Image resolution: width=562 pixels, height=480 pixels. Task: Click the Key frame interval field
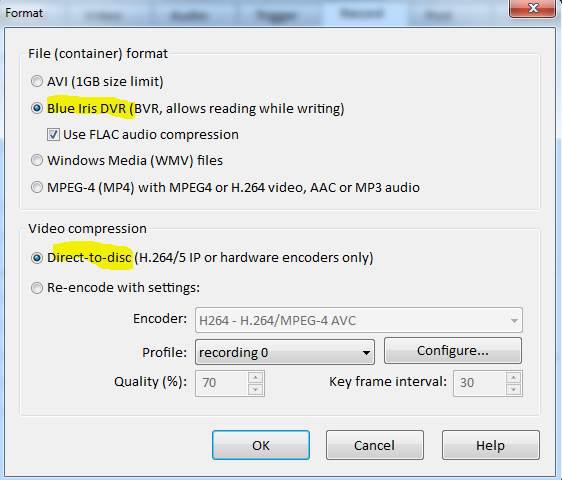[479, 383]
